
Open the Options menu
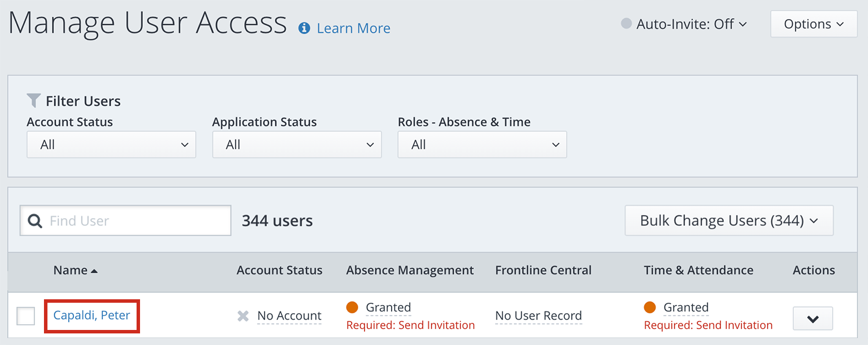tap(814, 24)
